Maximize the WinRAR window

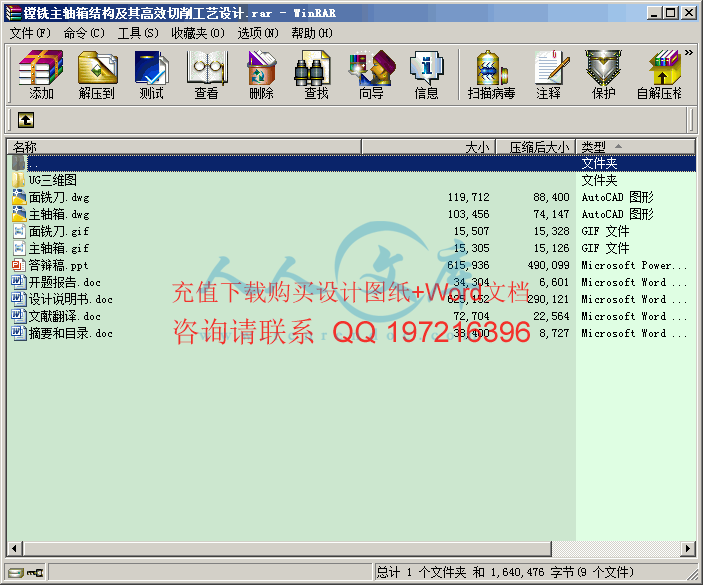pos(671,13)
